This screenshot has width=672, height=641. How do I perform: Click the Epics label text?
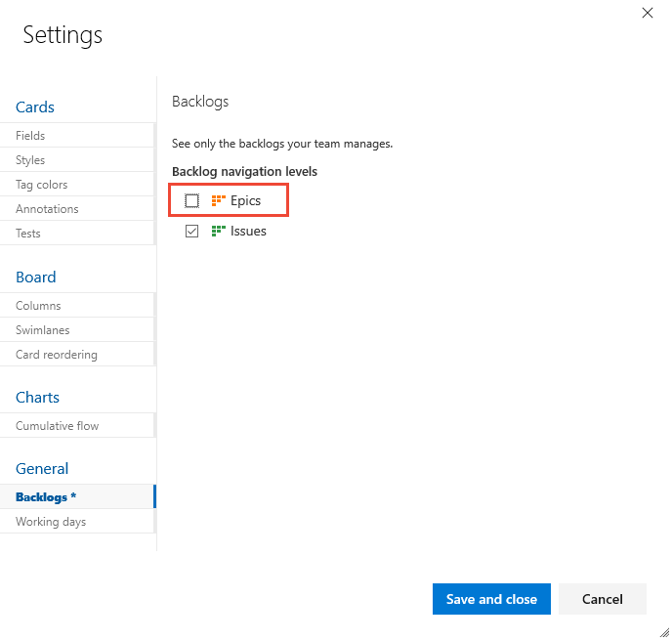[245, 200]
